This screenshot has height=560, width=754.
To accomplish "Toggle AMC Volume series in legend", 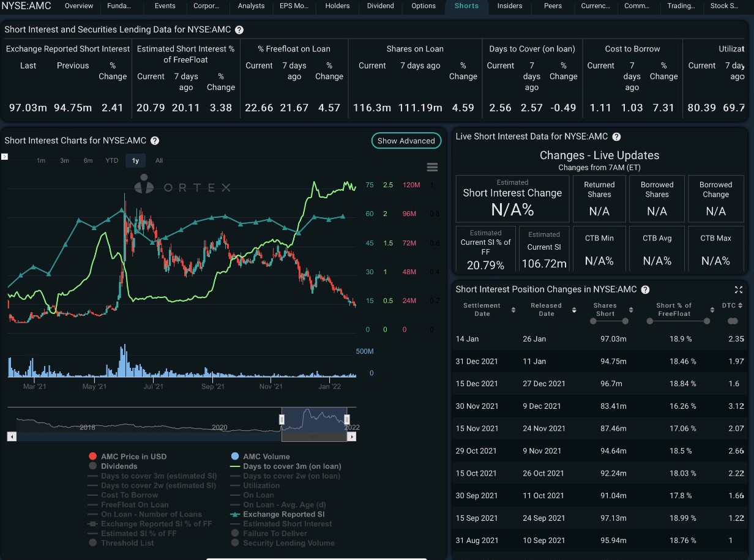I will (260, 457).
